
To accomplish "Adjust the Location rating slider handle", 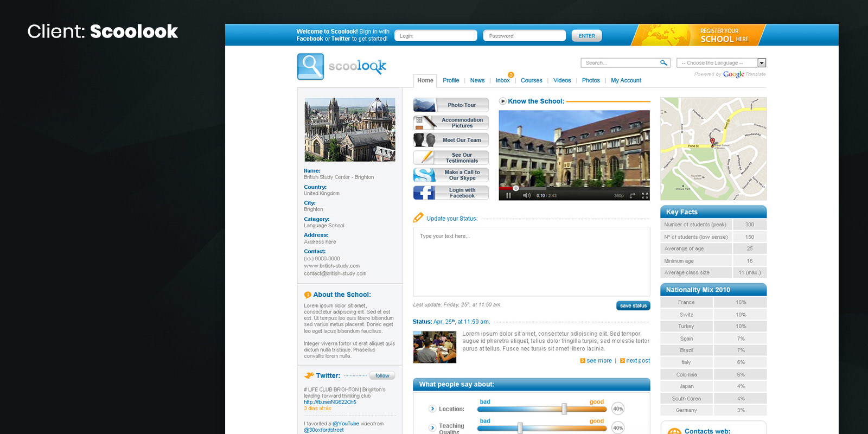I will [x=564, y=409].
